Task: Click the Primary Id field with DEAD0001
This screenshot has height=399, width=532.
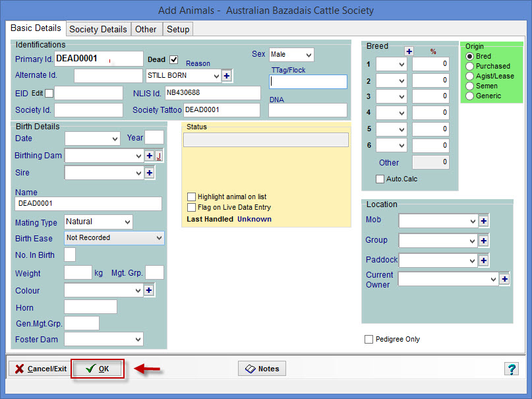Action: pyautogui.click(x=99, y=59)
